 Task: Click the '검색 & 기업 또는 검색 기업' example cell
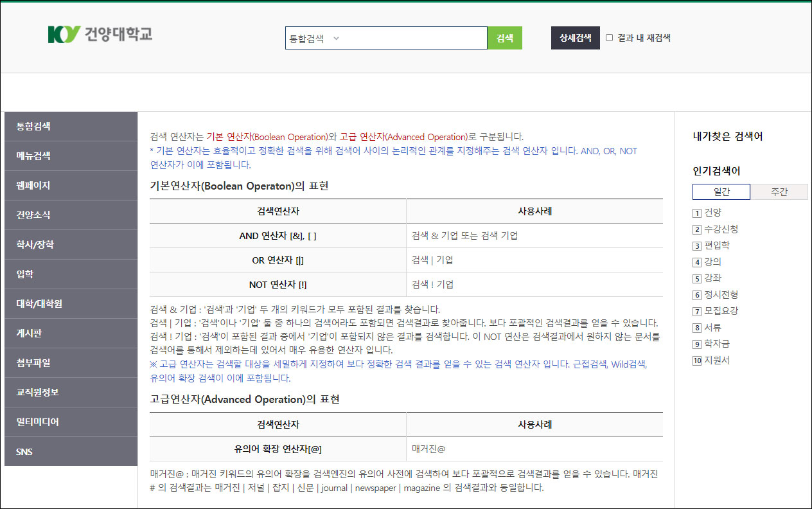(x=534, y=236)
